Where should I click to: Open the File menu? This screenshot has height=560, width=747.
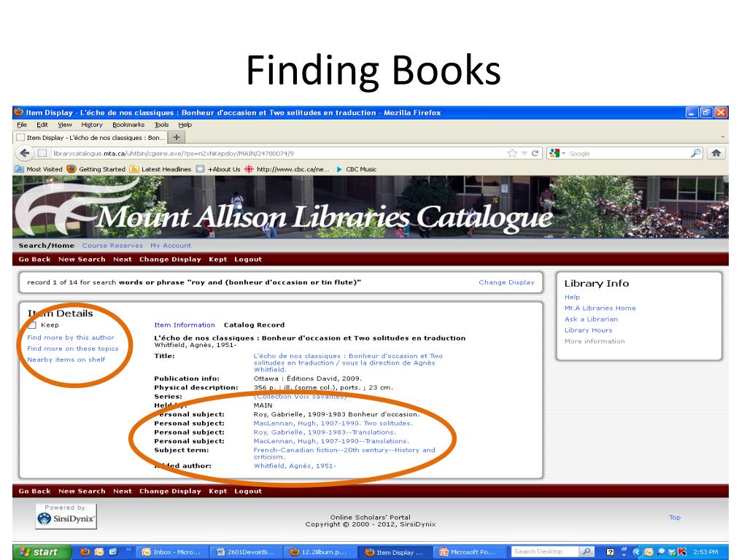[22, 125]
